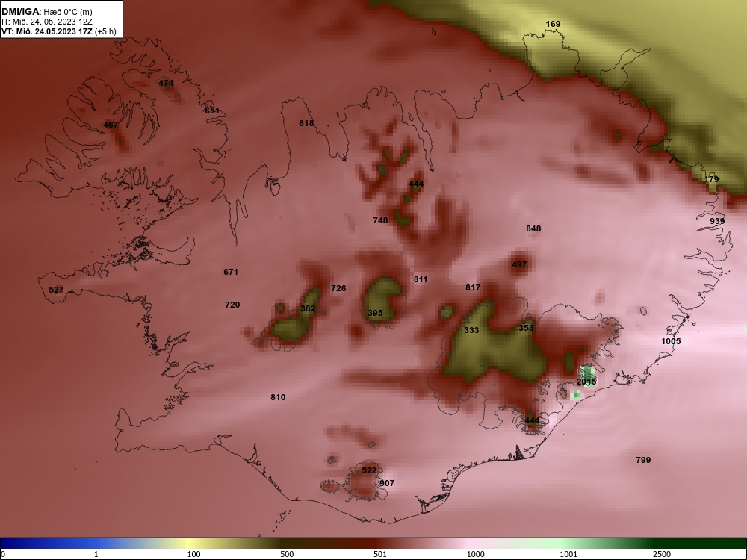Screen dimensions: 747x560
Task: Click the legend tick label 500
Action: [x=288, y=554]
